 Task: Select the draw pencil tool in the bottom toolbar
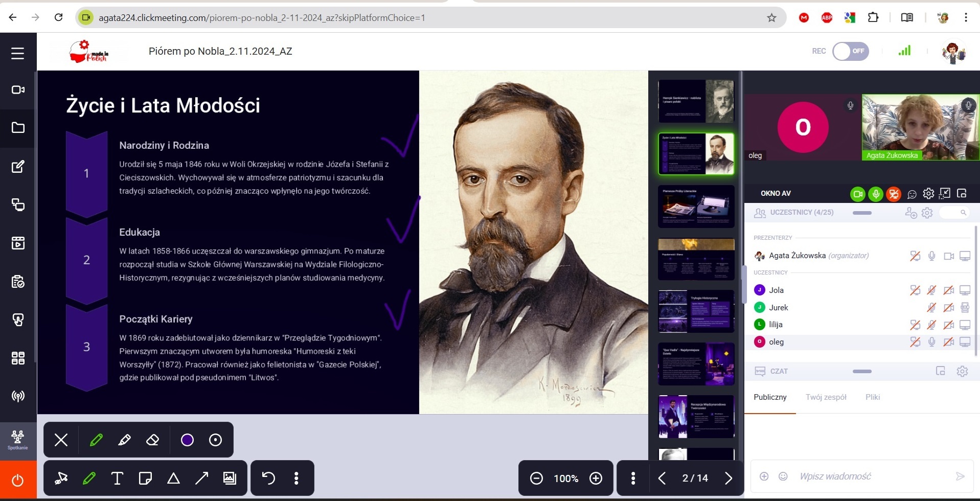coord(89,479)
